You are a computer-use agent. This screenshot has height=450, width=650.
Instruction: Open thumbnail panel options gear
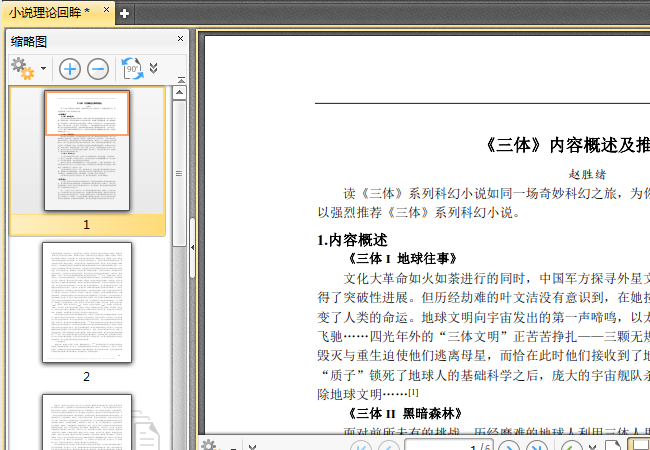pyautogui.click(x=22, y=69)
